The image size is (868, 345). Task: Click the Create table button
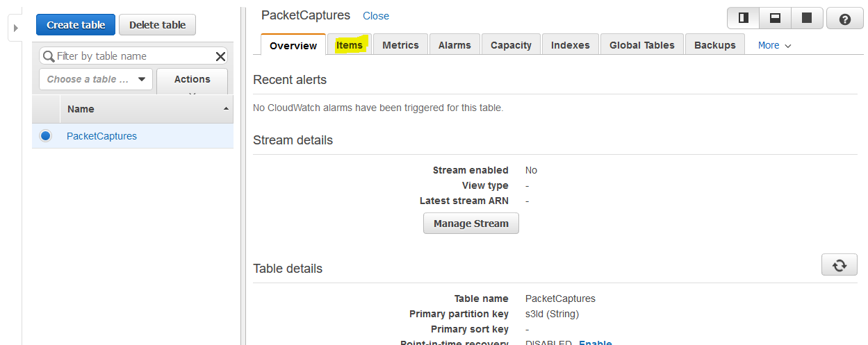click(x=76, y=24)
